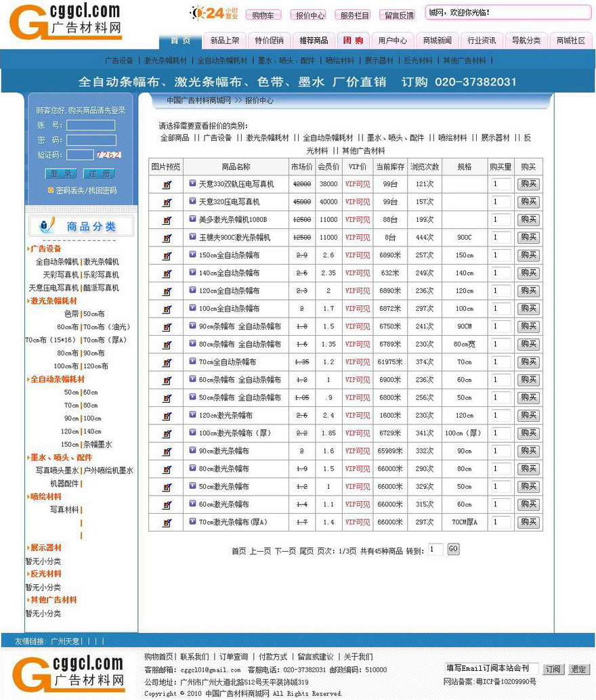Expand the 广告设备 category arrow
596x700 pixels.
coord(28,249)
